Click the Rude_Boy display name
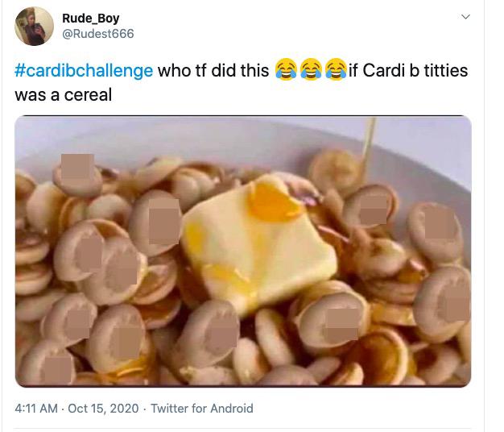This screenshot has height=432, width=504. 91,19
